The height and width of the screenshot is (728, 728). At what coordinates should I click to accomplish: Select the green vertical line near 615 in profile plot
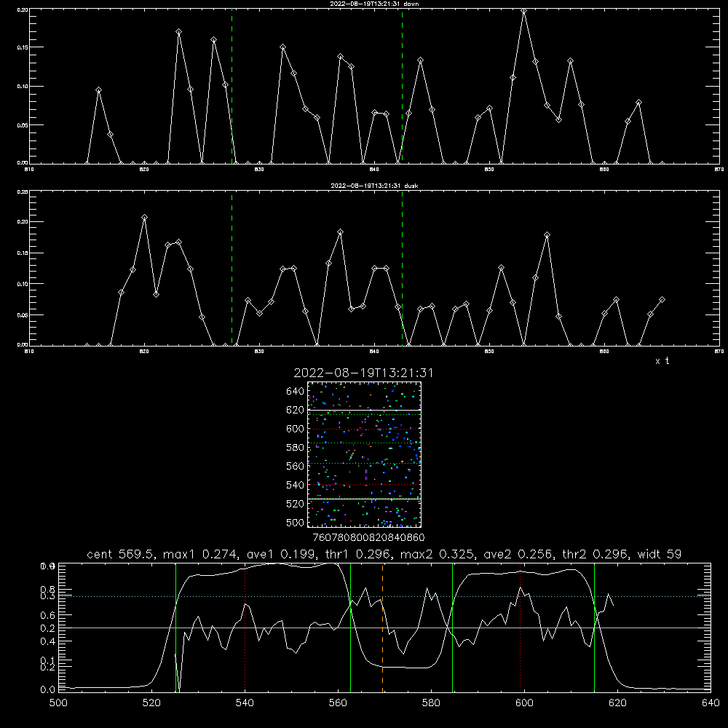[594, 628]
